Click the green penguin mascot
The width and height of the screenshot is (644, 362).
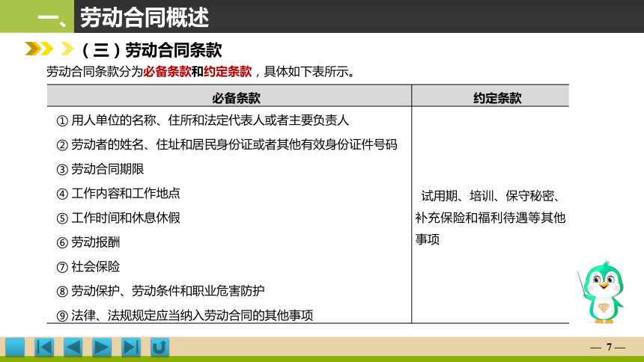602,292
